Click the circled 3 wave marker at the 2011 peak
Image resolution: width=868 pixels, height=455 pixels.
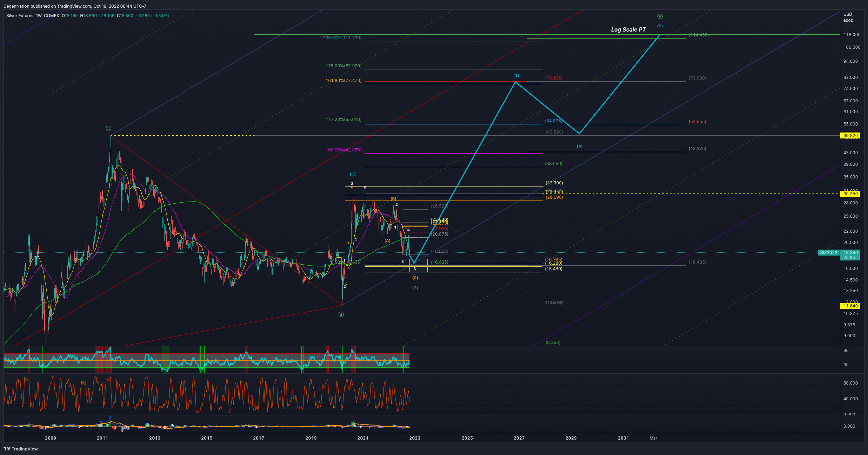coord(108,129)
